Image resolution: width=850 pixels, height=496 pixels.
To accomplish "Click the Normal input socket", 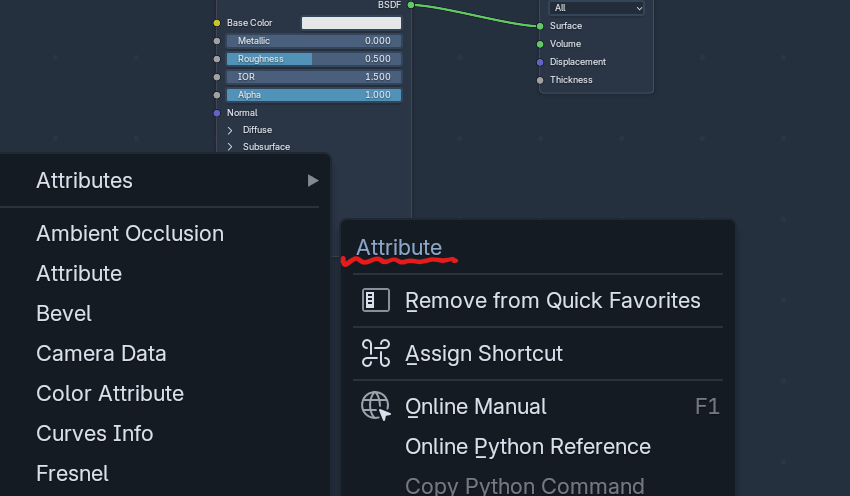I will (x=217, y=113).
